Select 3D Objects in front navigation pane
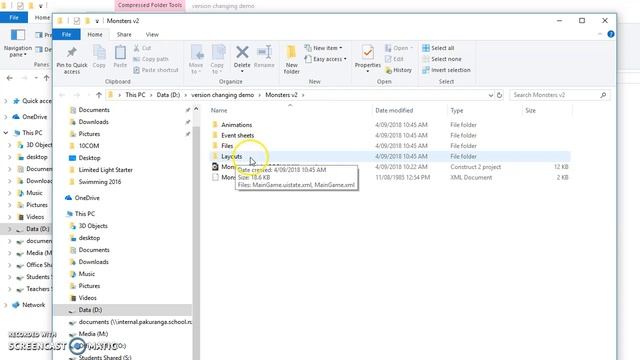Image resolution: width=640 pixels, height=360 pixels. point(93,226)
